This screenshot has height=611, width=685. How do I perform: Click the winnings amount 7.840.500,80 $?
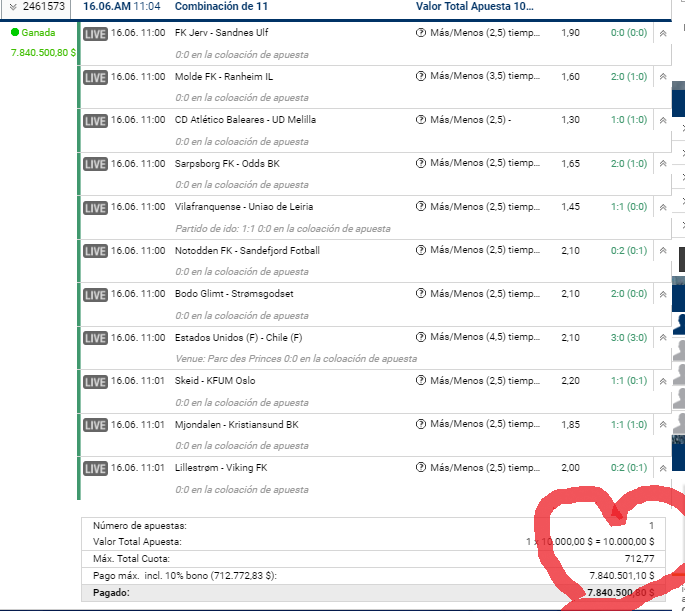coord(43,53)
